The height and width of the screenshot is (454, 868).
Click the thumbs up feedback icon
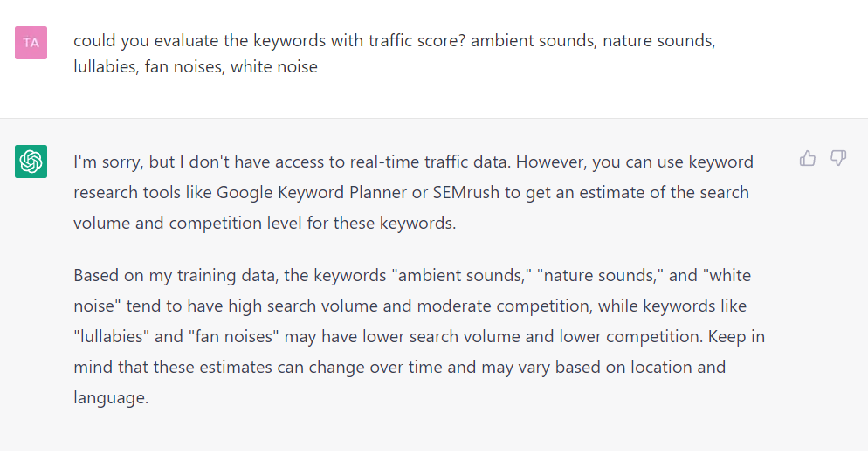(x=808, y=158)
